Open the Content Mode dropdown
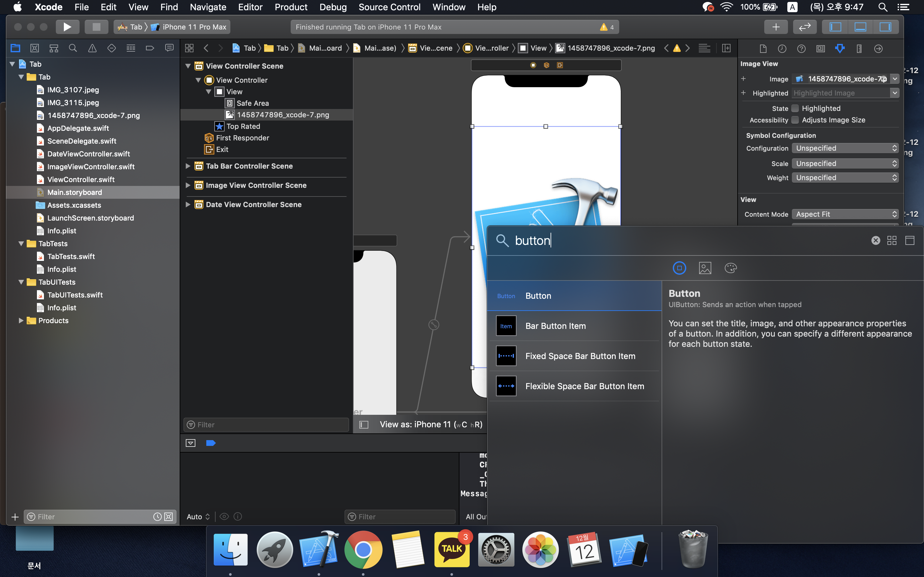The width and height of the screenshot is (924, 577). click(844, 214)
